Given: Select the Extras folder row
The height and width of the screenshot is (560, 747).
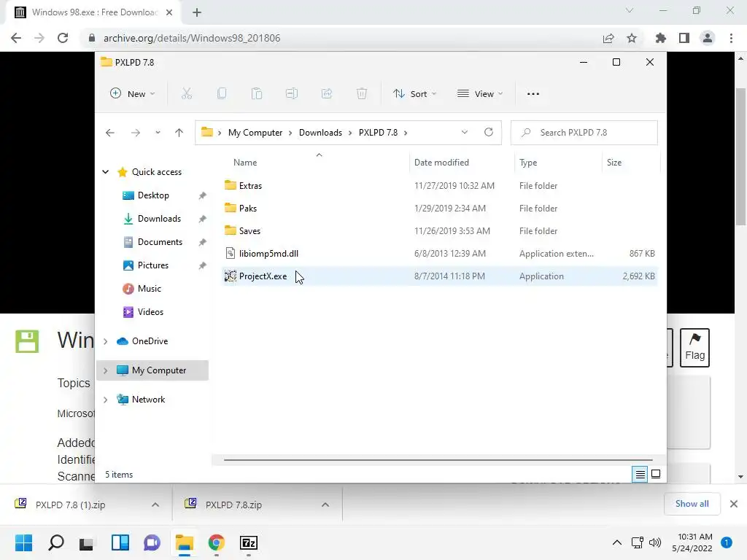Looking at the screenshot, I should pos(440,186).
